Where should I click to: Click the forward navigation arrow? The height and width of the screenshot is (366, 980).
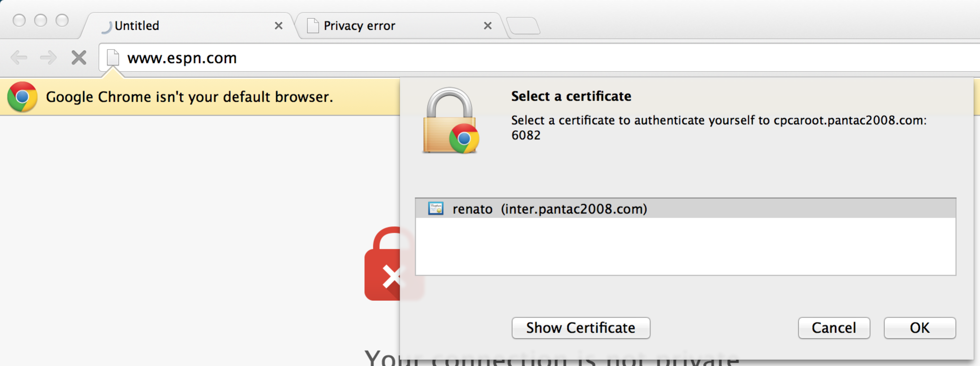coord(48,57)
